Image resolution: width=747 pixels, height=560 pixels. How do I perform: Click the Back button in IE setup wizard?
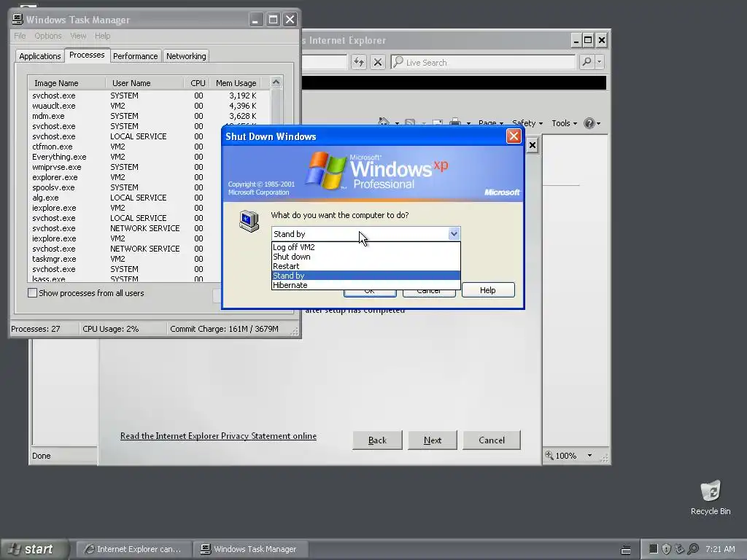(x=377, y=440)
